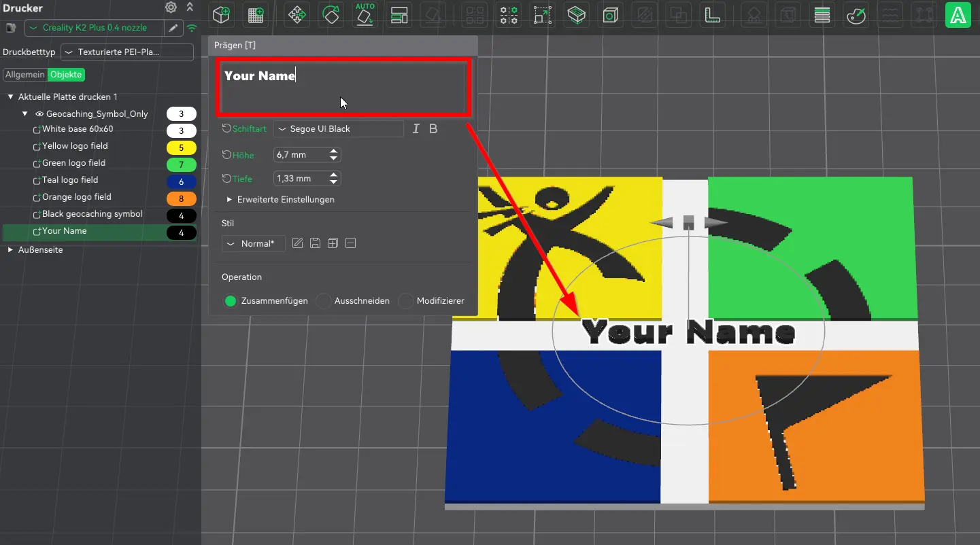Expand the Außenseite tree node
980x545 pixels.
(x=11, y=250)
